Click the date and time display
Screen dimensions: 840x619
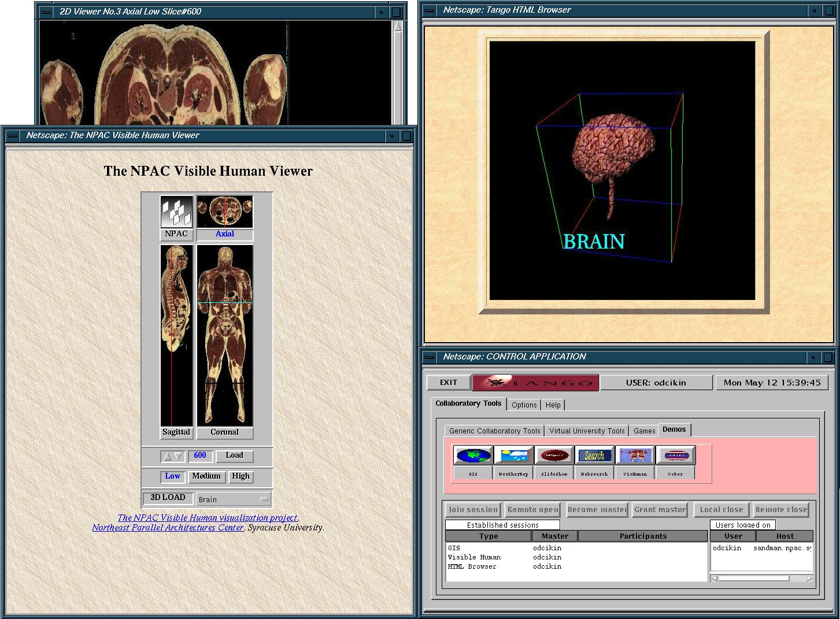(772, 383)
